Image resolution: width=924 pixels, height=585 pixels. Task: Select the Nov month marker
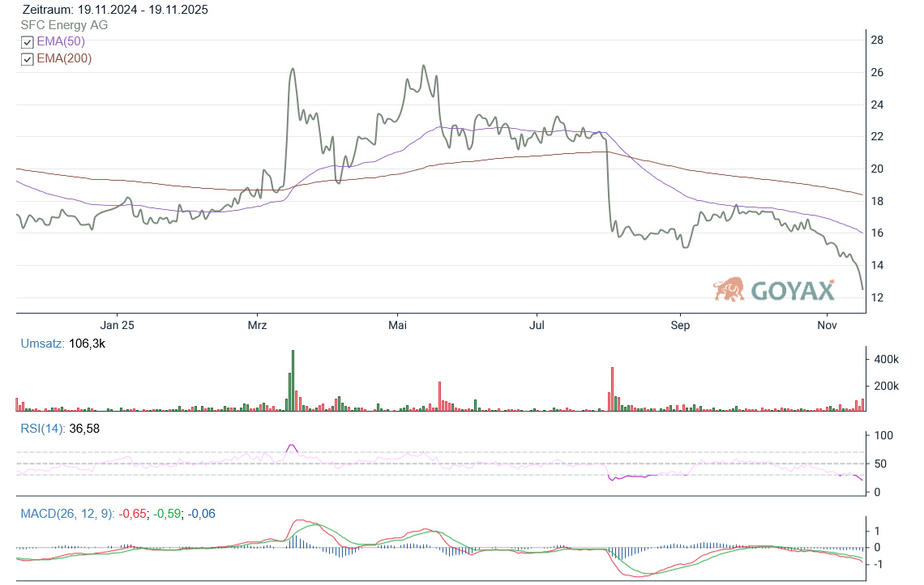[827, 325]
